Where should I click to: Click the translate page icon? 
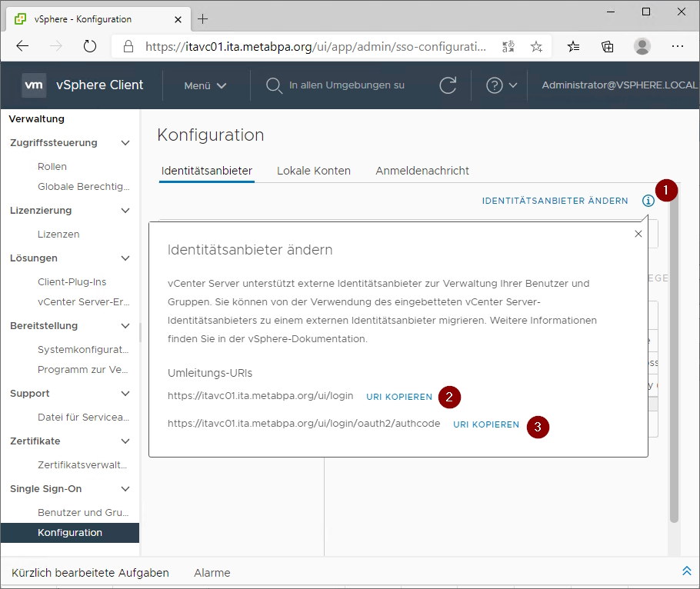508,46
